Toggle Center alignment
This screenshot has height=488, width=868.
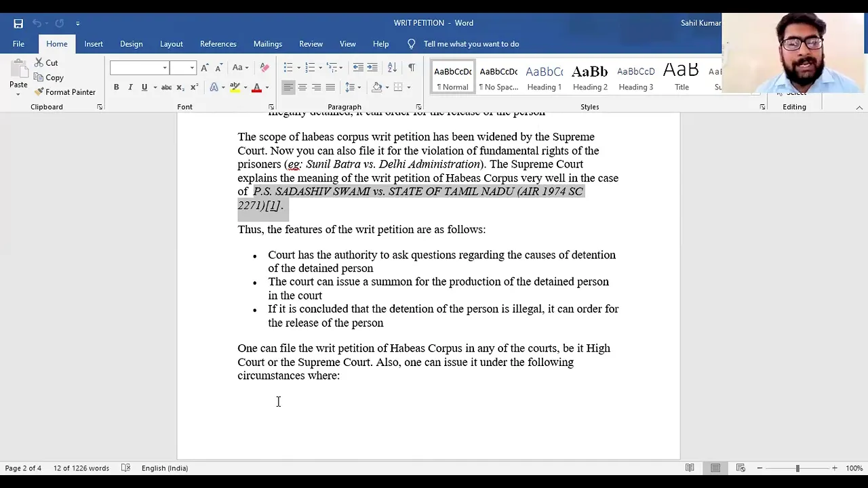[302, 87]
